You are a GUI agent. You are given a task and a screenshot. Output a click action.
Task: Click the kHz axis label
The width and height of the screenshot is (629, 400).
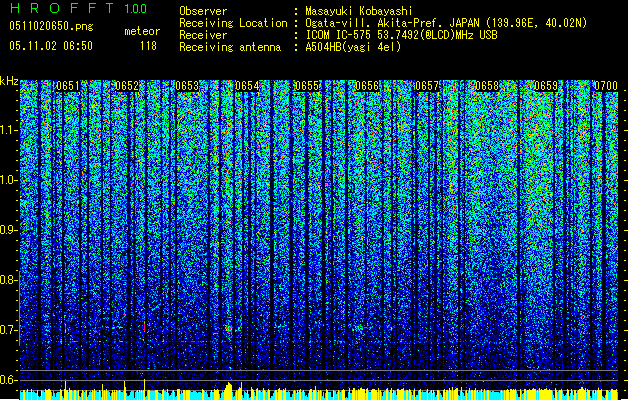(9, 81)
